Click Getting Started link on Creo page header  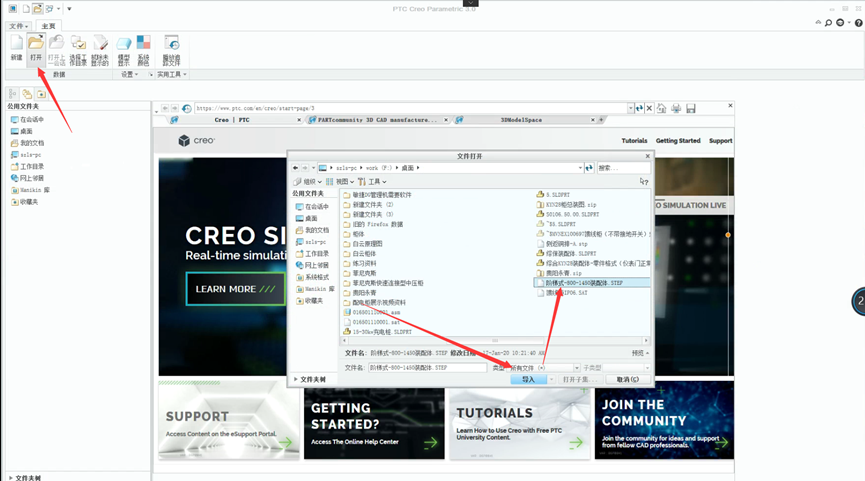678,141
